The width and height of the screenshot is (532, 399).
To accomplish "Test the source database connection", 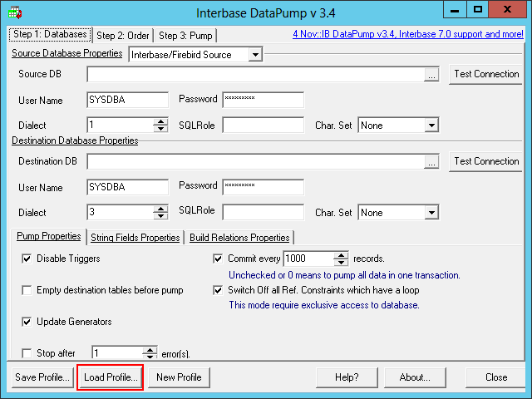I will (x=486, y=74).
